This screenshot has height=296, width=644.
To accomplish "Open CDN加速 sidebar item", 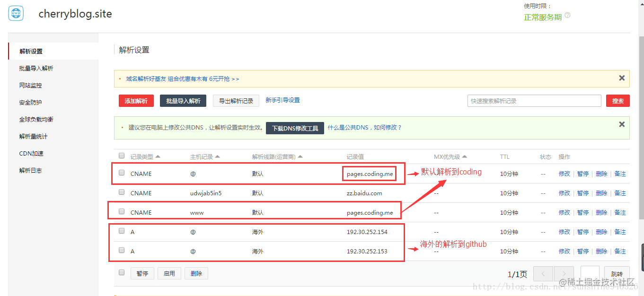I will pos(31,153).
